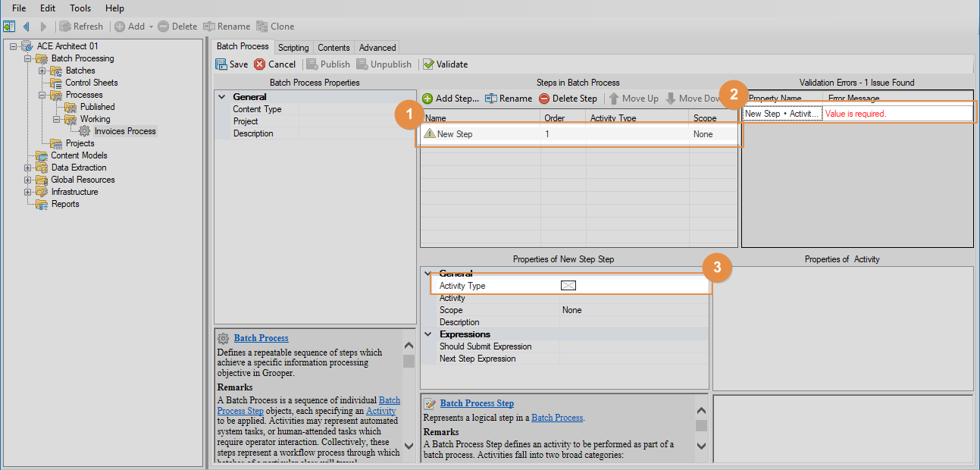Image resolution: width=980 pixels, height=470 pixels.
Task: Click the Move Up button
Action: (634, 99)
